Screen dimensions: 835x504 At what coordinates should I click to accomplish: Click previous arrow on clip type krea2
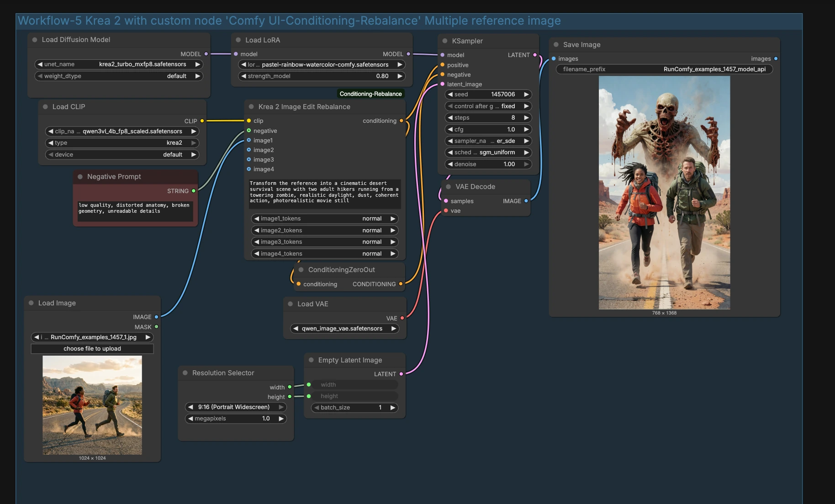51,143
